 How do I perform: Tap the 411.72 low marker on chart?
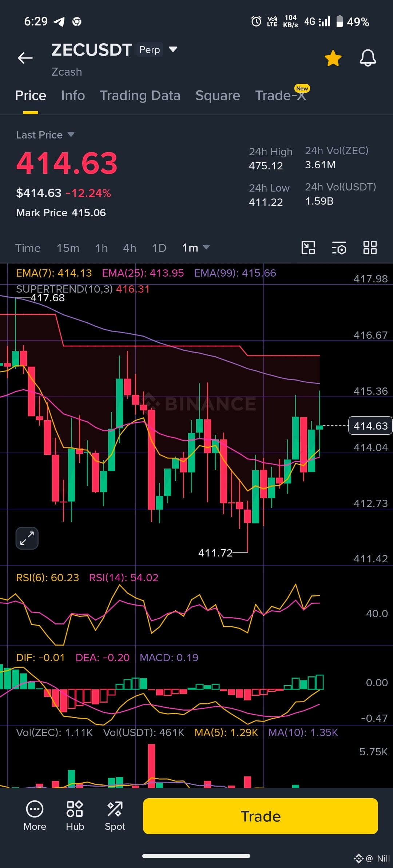click(x=215, y=553)
